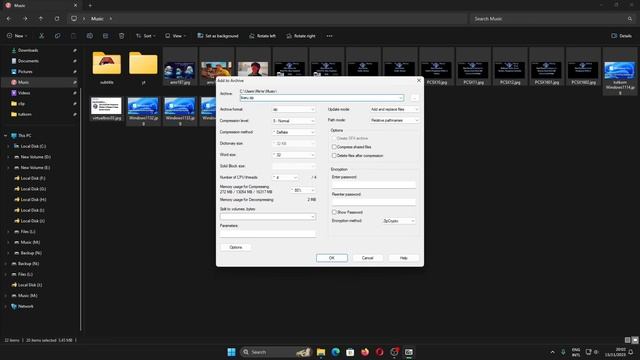The image size is (640, 360).
Task: Select the Music tab in Explorer title bar
Action: [x=41, y=5]
